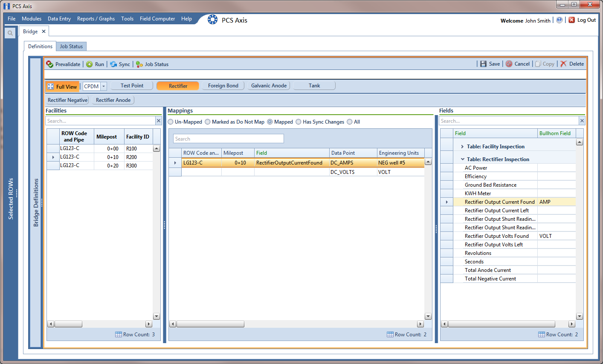The height and width of the screenshot is (364, 603).
Task: Click the Save disk icon
Action: tap(483, 64)
